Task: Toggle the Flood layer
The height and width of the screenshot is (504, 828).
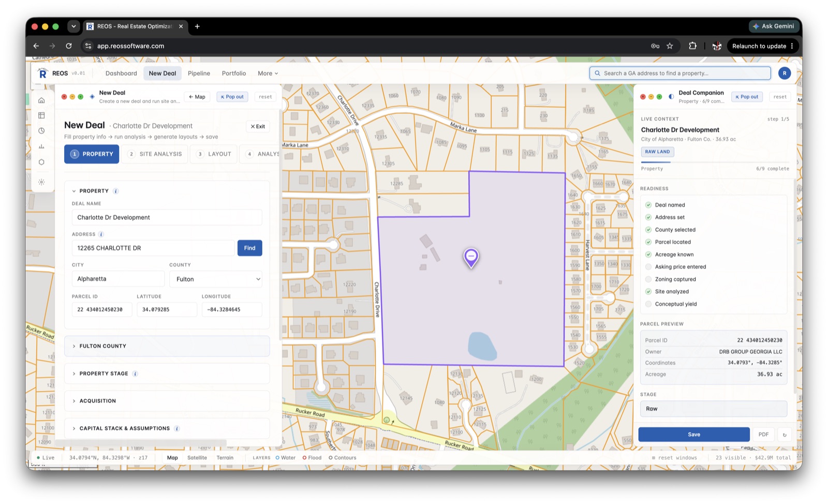Action: pyautogui.click(x=312, y=458)
